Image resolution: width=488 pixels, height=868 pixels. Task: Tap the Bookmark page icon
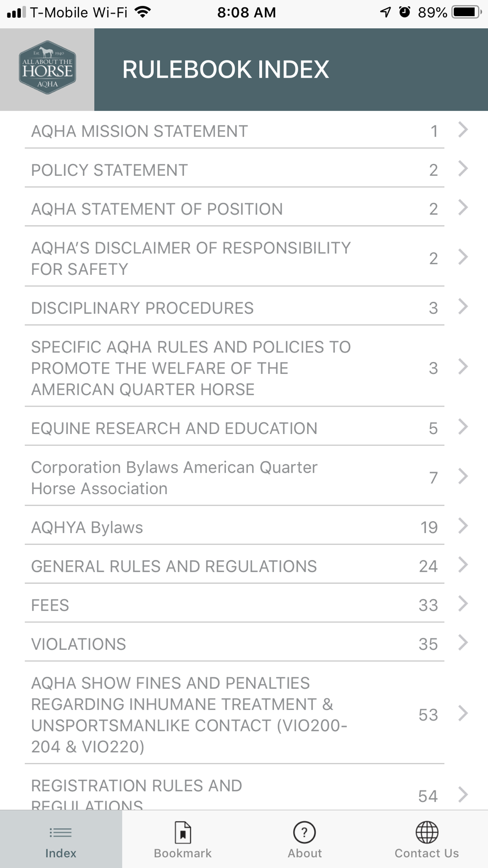(183, 832)
